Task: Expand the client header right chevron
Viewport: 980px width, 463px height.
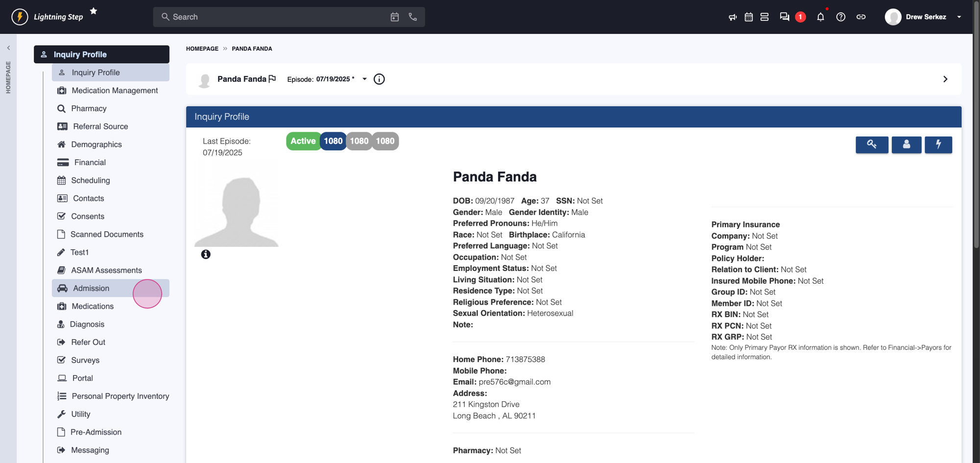Action: click(x=945, y=79)
